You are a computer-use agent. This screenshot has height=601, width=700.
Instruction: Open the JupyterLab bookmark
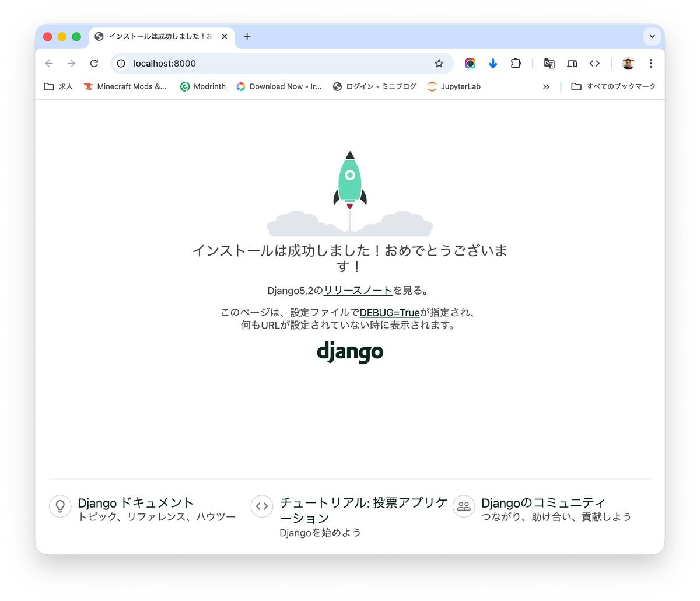tap(454, 86)
